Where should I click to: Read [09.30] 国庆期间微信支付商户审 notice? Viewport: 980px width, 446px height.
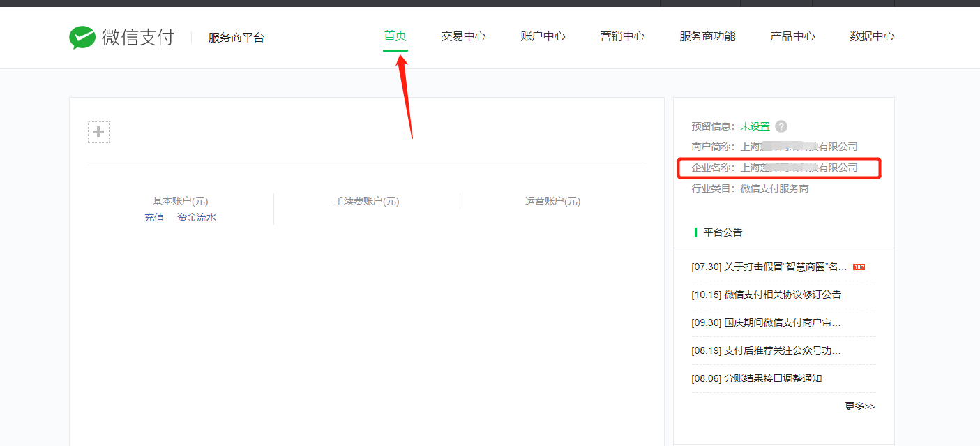767,322
